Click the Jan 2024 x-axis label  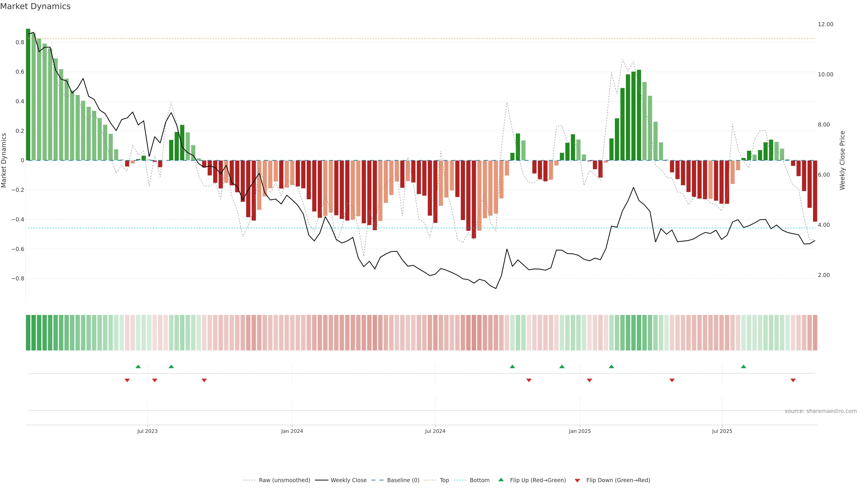[292, 431]
